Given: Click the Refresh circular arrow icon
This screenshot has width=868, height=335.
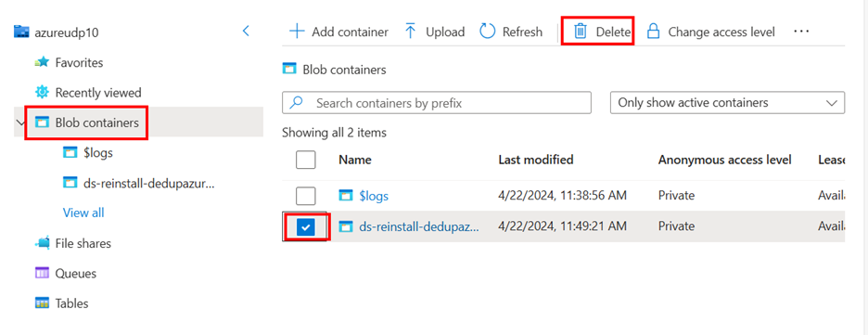Looking at the screenshot, I should coord(487,32).
